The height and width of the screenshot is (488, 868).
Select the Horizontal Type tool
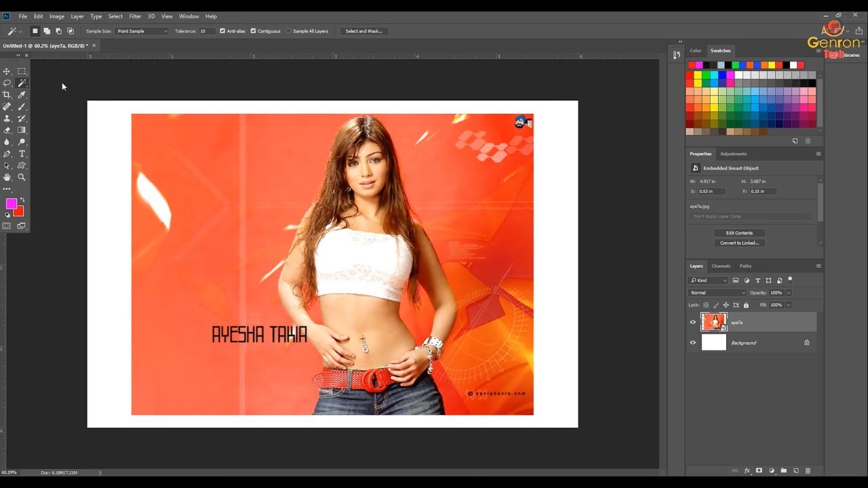coord(22,154)
